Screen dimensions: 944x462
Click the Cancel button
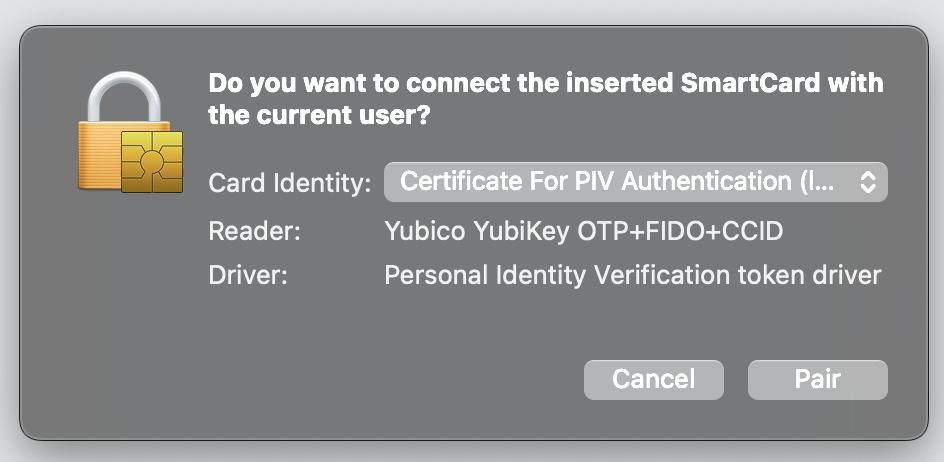(654, 379)
